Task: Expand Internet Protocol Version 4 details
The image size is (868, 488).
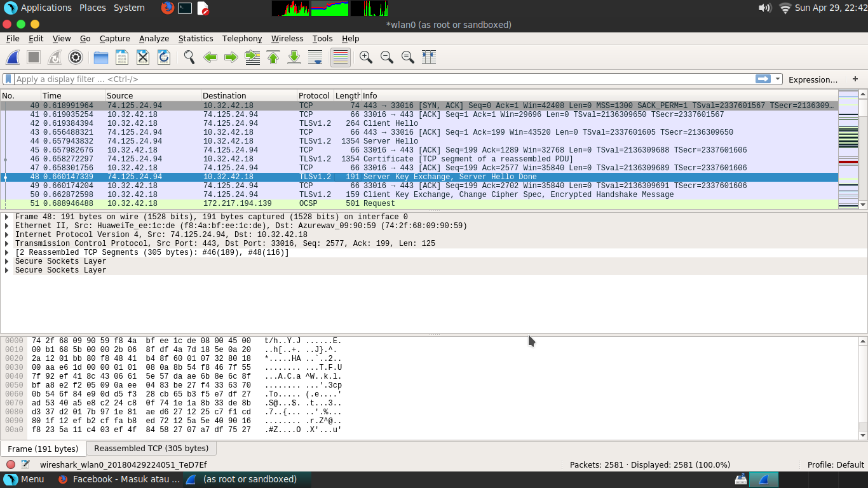Action: pos(7,234)
